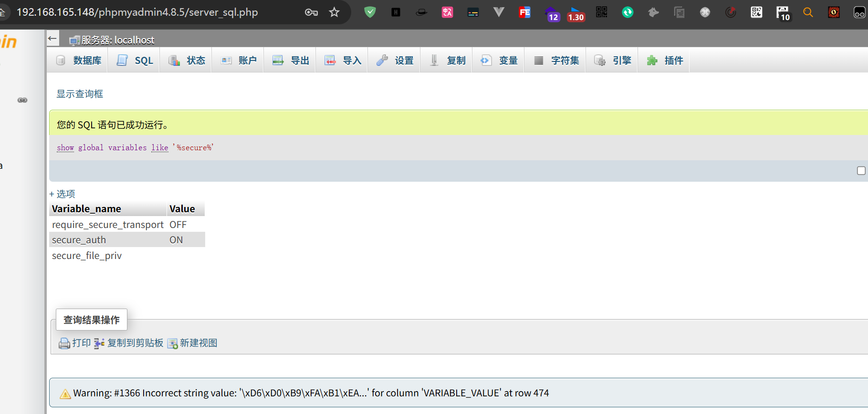
Task: Click the left arrow collapse navigation icon
Action: [52, 39]
